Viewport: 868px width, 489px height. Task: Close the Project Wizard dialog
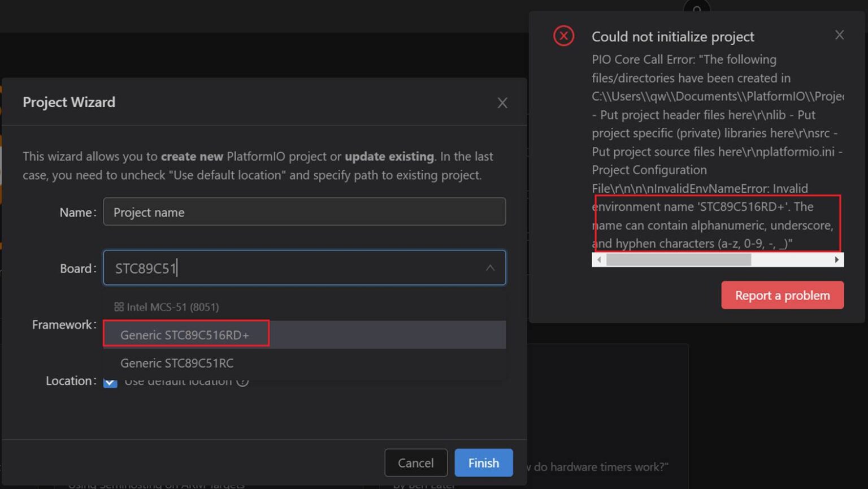tap(502, 102)
